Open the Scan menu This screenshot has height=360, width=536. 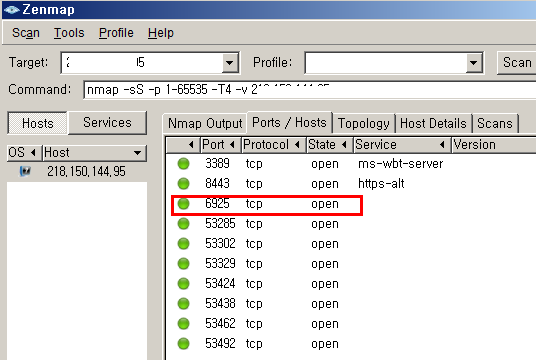[26, 33]
